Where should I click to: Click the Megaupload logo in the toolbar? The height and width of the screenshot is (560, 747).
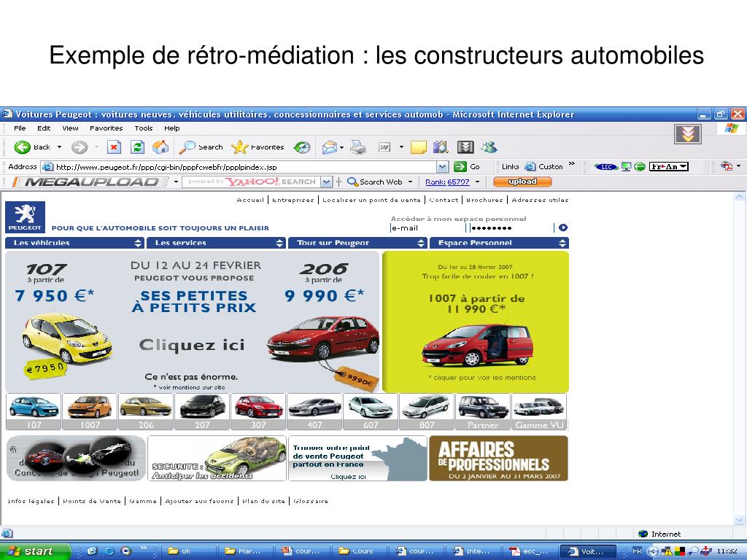click(90, 182)
